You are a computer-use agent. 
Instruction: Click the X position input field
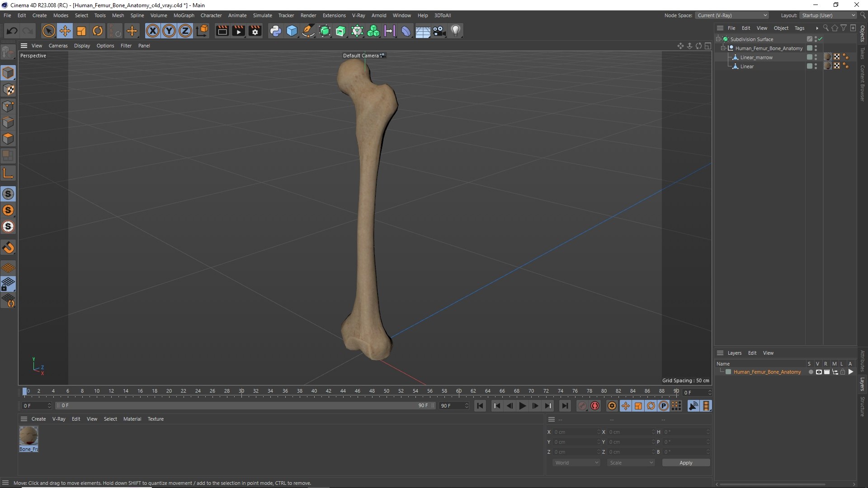576,432
